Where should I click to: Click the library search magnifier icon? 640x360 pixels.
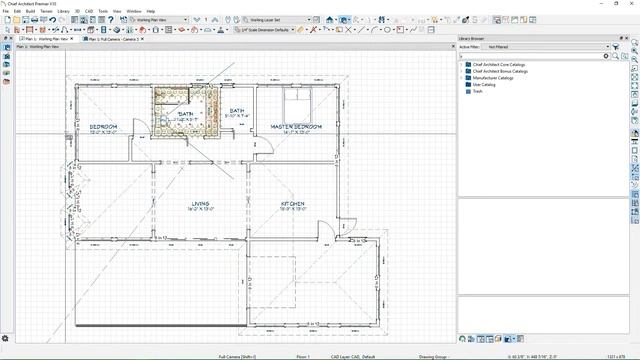click(615, 56)
